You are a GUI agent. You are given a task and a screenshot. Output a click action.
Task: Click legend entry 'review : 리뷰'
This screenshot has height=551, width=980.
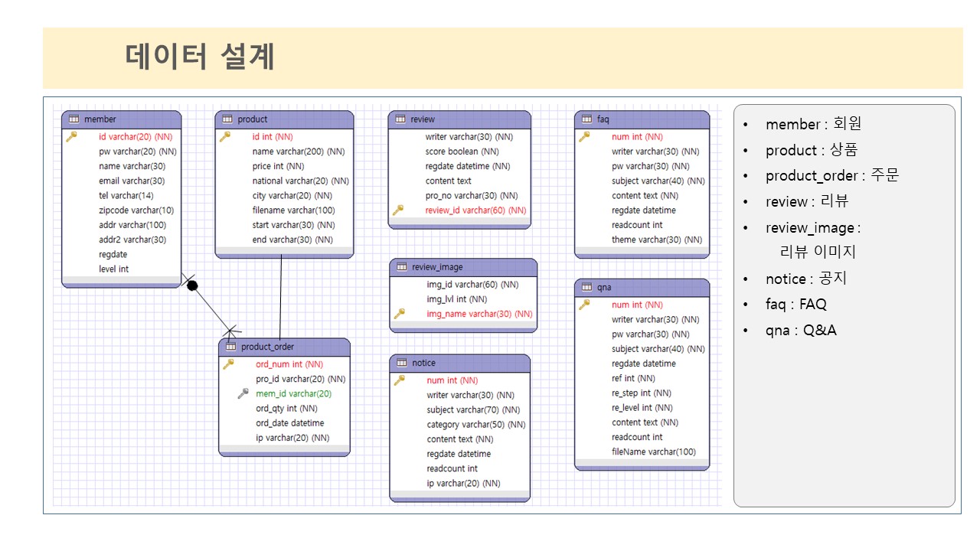pyautogui.click(x=807, y=202)
